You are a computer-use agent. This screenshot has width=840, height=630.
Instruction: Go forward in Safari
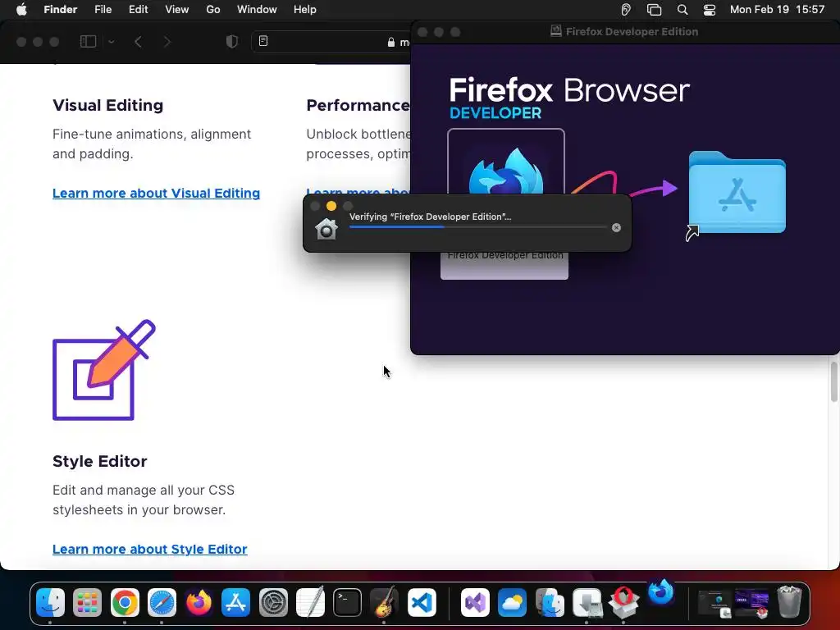[x=167, y=42]
